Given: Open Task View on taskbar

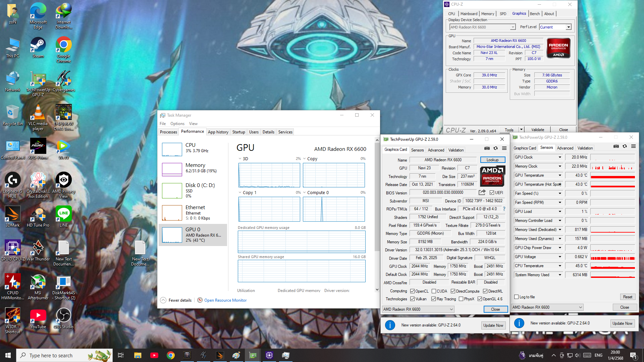Looking at the screenshot, I should click(x=121, y=355).
